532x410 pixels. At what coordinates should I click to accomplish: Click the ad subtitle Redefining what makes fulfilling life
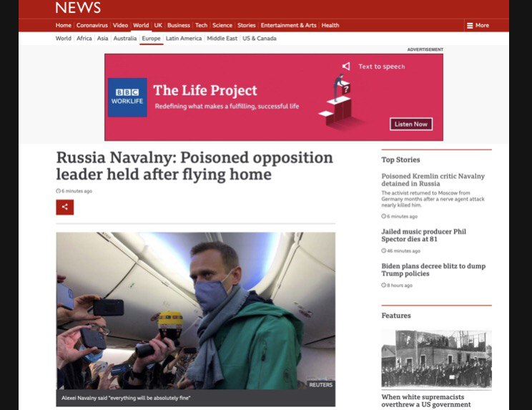(x=227, y=106)
